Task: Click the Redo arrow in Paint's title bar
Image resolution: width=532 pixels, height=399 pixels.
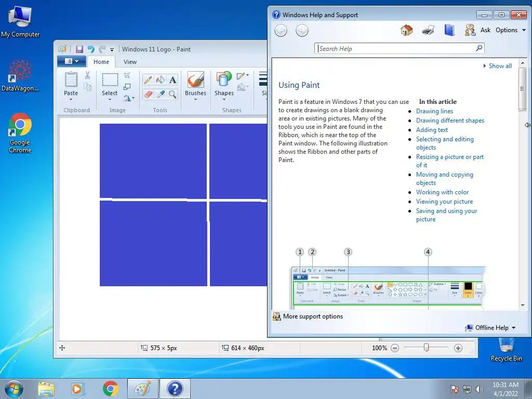Action: 102,49
